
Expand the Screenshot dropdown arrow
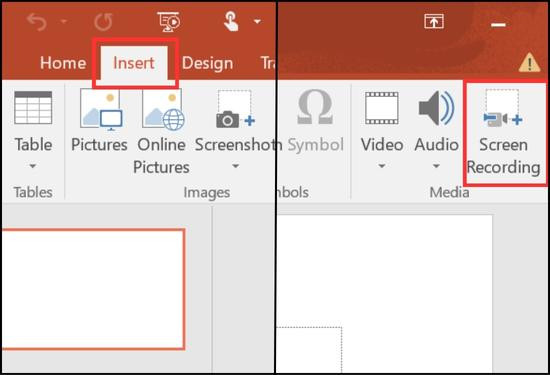[x=236, y=166]
